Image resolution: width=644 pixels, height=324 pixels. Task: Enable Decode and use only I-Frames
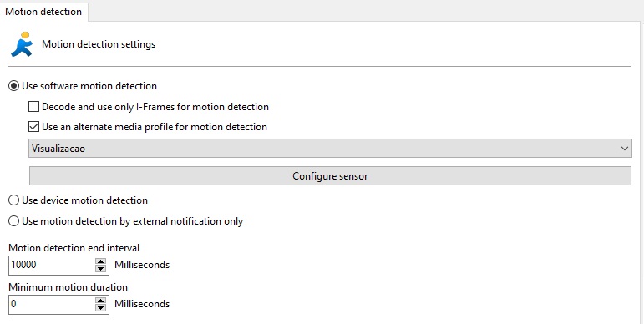click(33, 107)
